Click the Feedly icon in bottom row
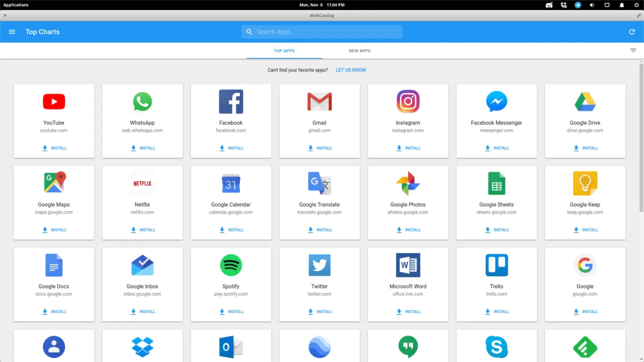644x362 pixels. [585, 347]
